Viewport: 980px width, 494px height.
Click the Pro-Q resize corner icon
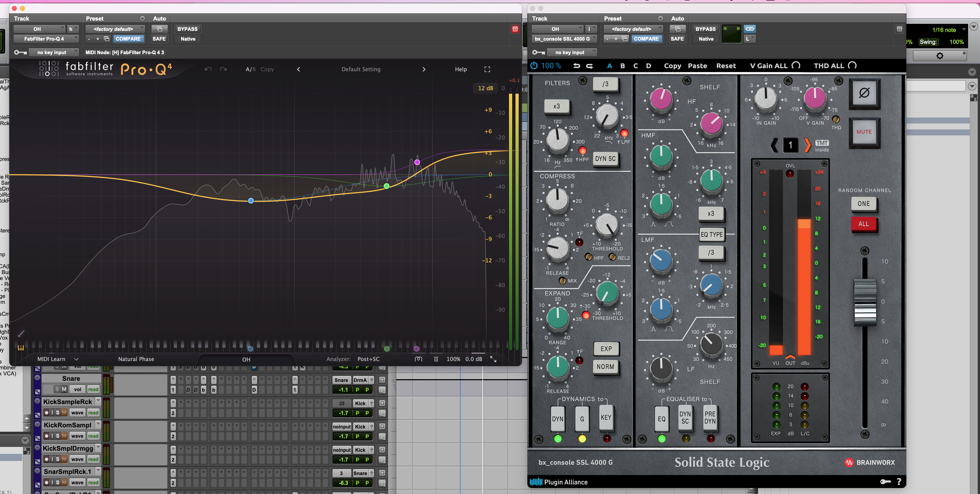pos(493,359)
